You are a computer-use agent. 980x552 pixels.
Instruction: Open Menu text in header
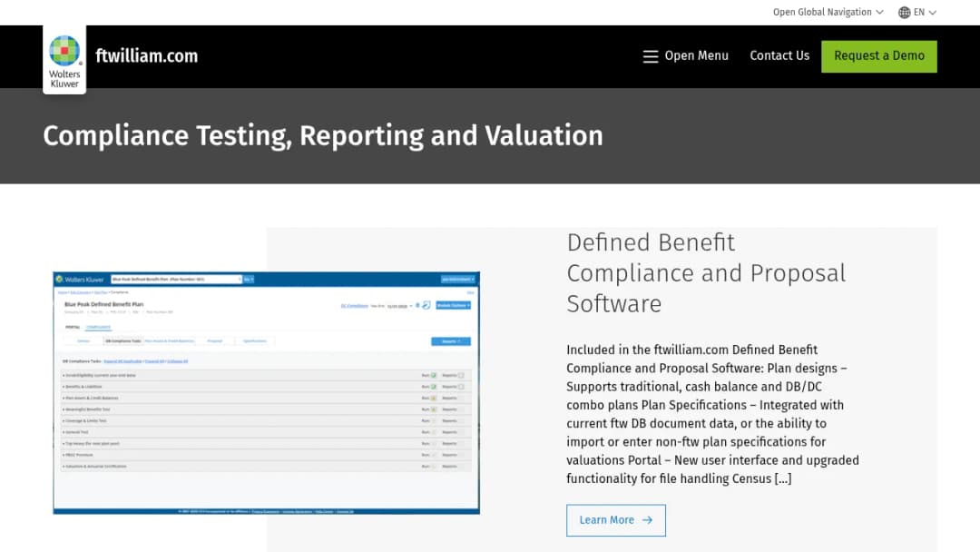696,55
